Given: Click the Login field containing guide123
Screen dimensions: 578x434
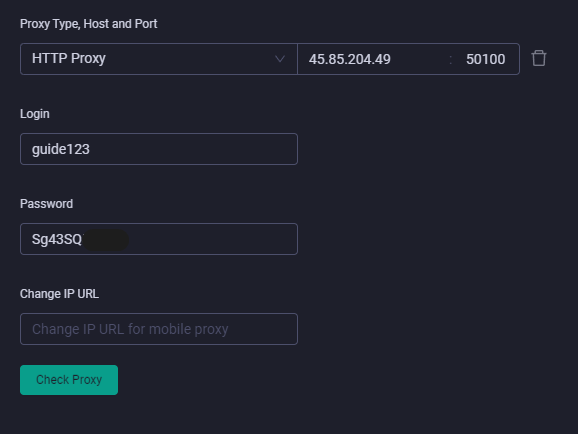Looking at the screenshot, I should tap(159, 149).
